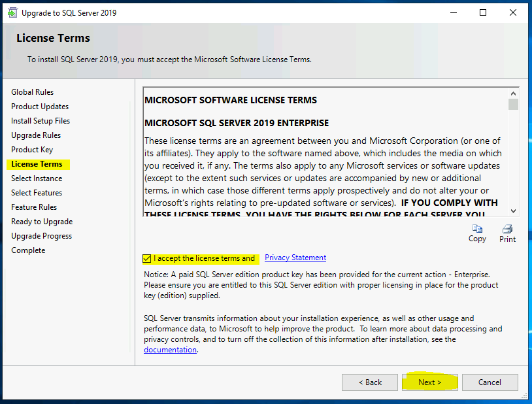Viewport: 532px width, 404px height.
Task: Cancel the SQL Server upgrade
Action: point(490,382)
